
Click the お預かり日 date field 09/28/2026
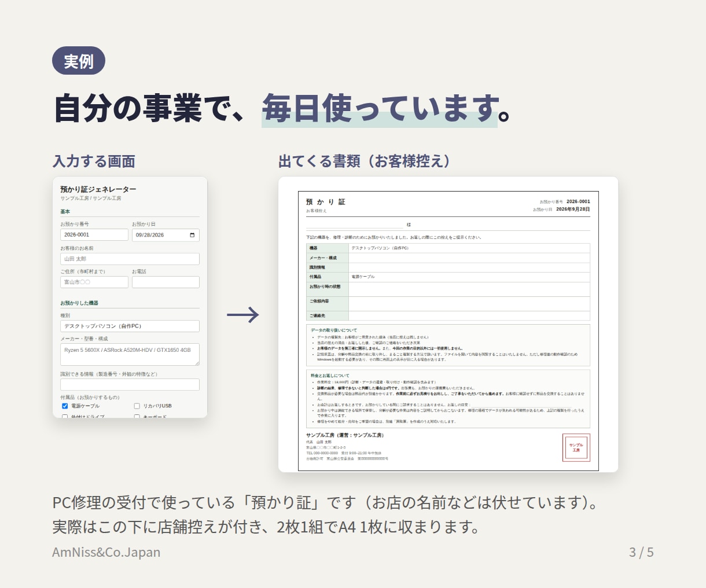click(x=166, y=235)
